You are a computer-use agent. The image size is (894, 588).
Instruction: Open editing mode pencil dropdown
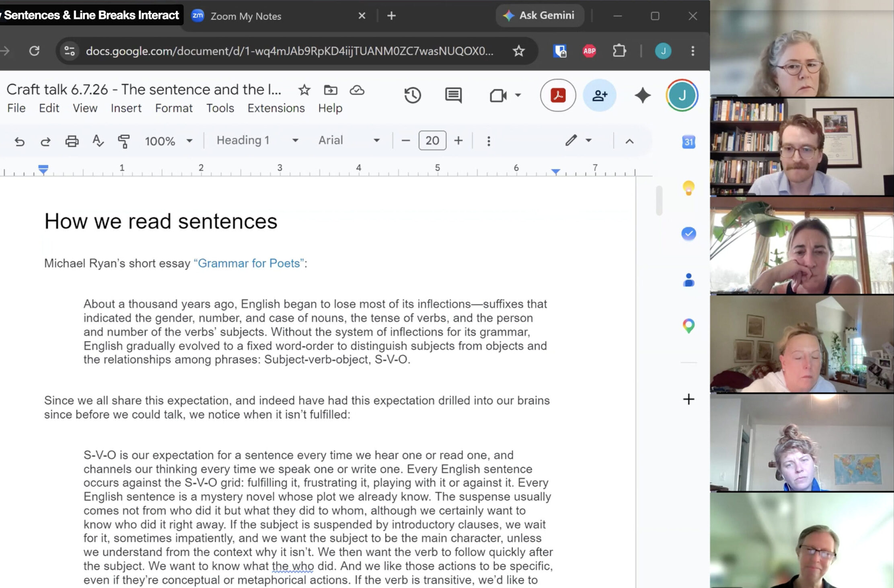578,140
